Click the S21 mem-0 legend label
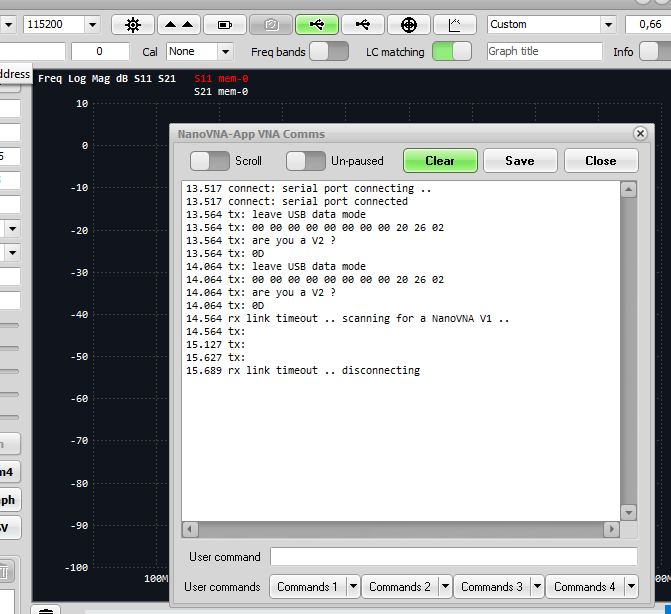This screenshot has height=614, width=671. click(x=221, y=92)
